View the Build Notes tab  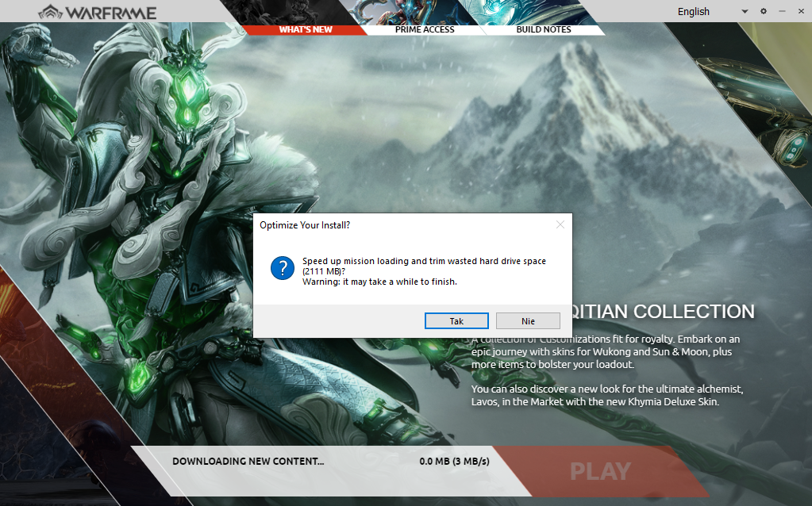(543, 29)
